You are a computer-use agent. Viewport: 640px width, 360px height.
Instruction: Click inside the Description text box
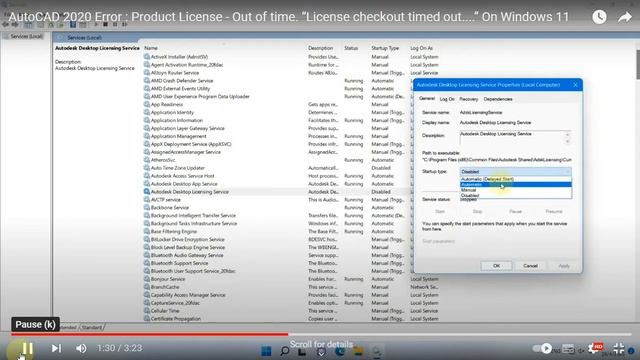(512, 138)
